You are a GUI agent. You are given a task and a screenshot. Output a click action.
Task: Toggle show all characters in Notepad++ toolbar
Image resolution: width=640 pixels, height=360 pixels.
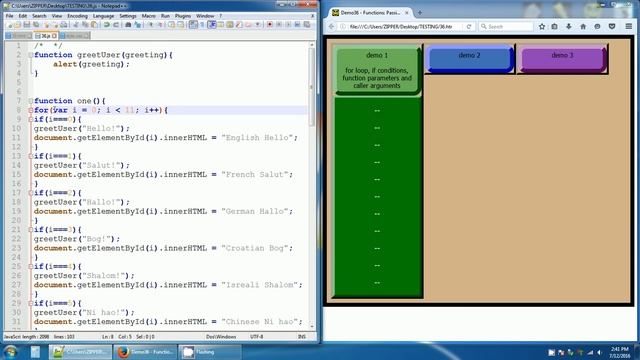point(202,25)
